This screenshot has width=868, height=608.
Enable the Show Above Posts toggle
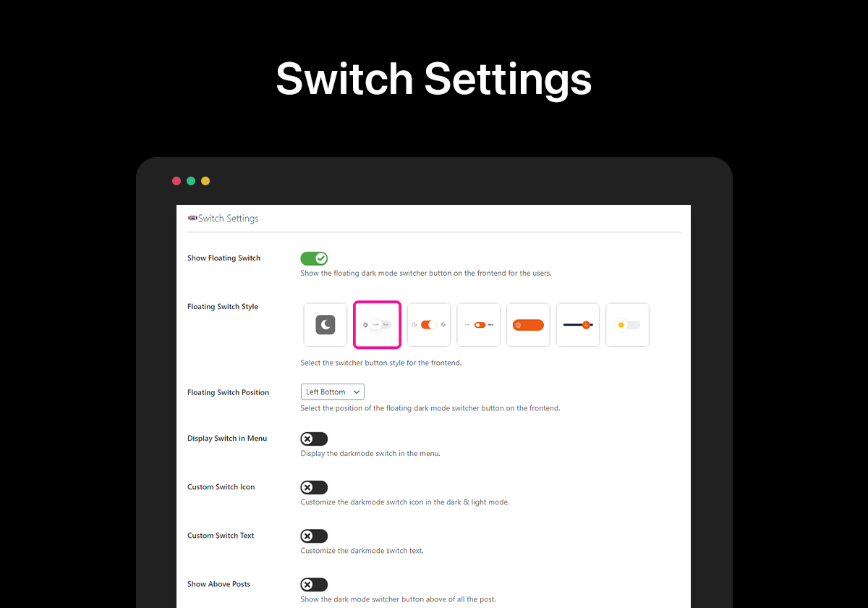(314, 584)
